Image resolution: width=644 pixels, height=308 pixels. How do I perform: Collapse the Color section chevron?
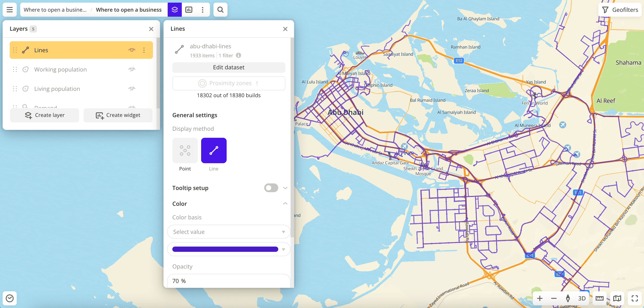pyautogui.click(x=285, y=204)
